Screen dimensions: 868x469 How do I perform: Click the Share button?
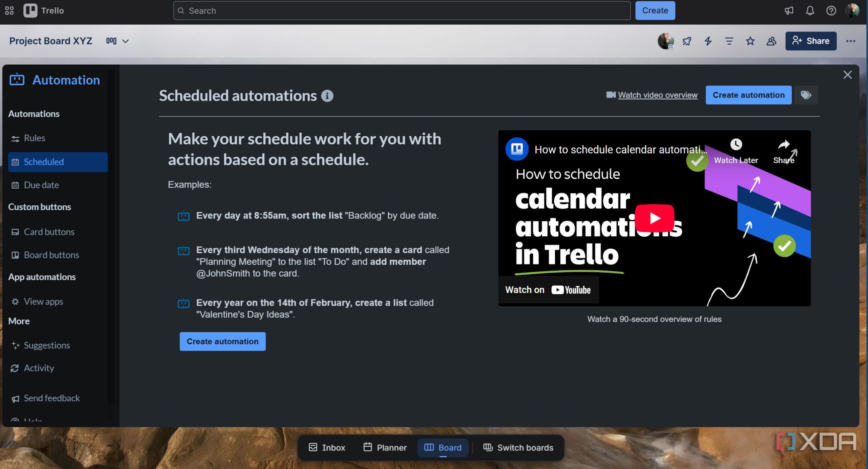tap(810, 41)
